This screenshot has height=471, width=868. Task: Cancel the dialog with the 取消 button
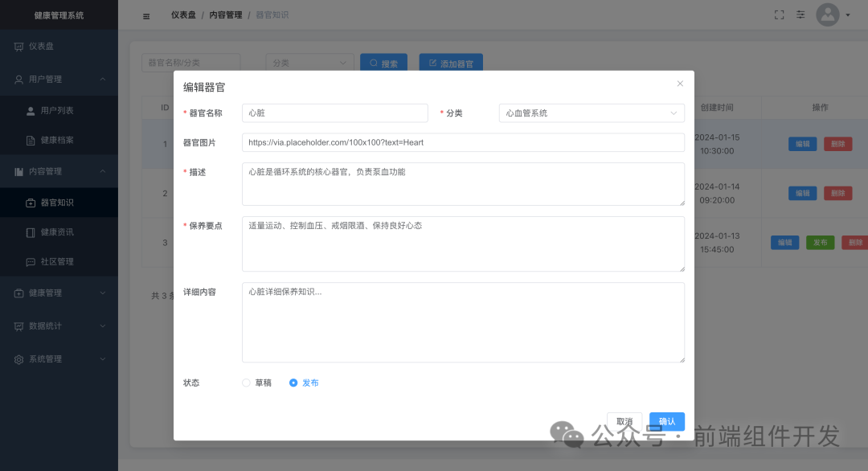pyautogui.click(x=624, y=421)
